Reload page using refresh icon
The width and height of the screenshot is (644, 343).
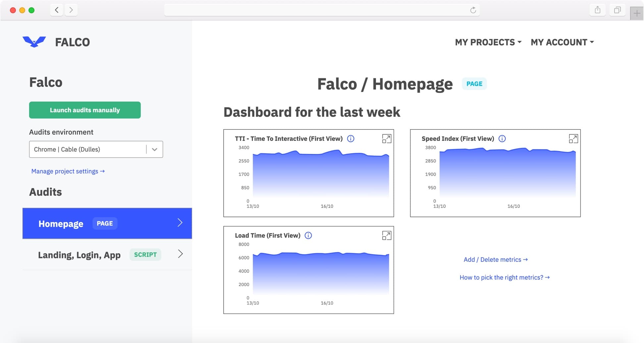click(473, 10)
